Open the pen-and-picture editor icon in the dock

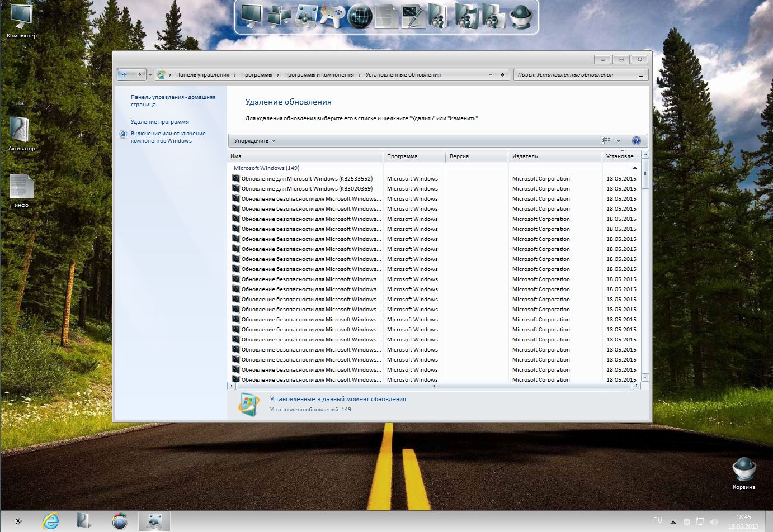[413, 16]
